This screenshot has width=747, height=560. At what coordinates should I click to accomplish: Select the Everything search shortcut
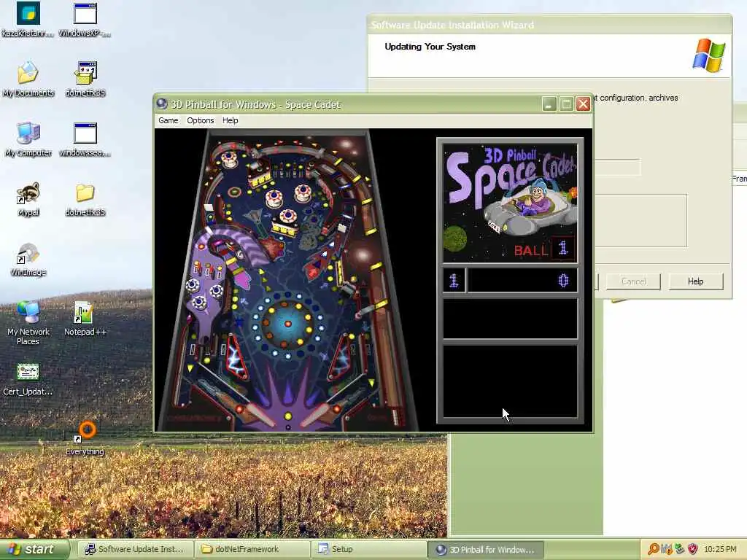[x=85, y=438]
